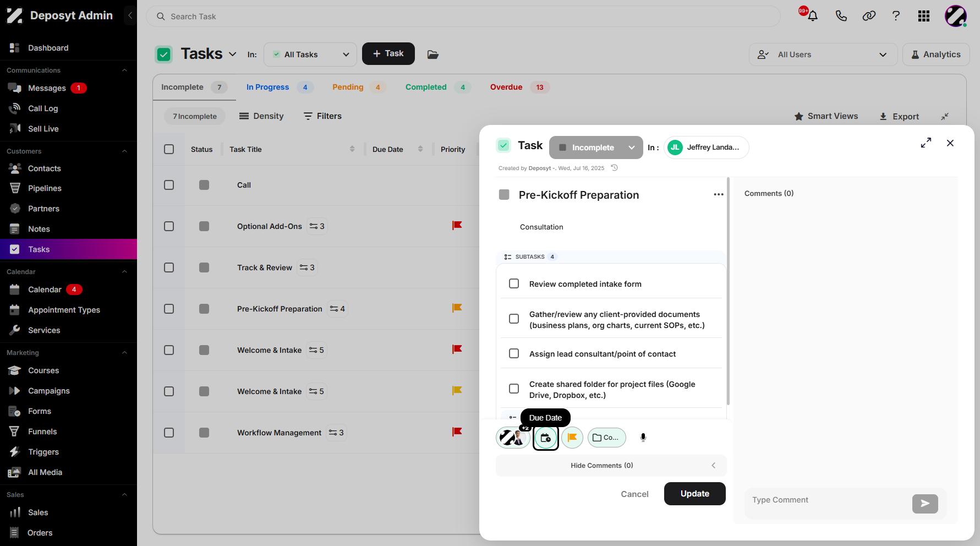Expand the Tasks title dropdown arrow
This screenshot has width=980, height=546.
click(232, 54)
